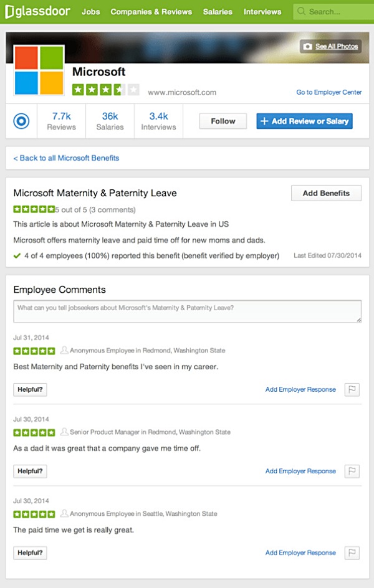Open the Jobs menu
This screenshot has width=374, height=588.
[90, 11]
